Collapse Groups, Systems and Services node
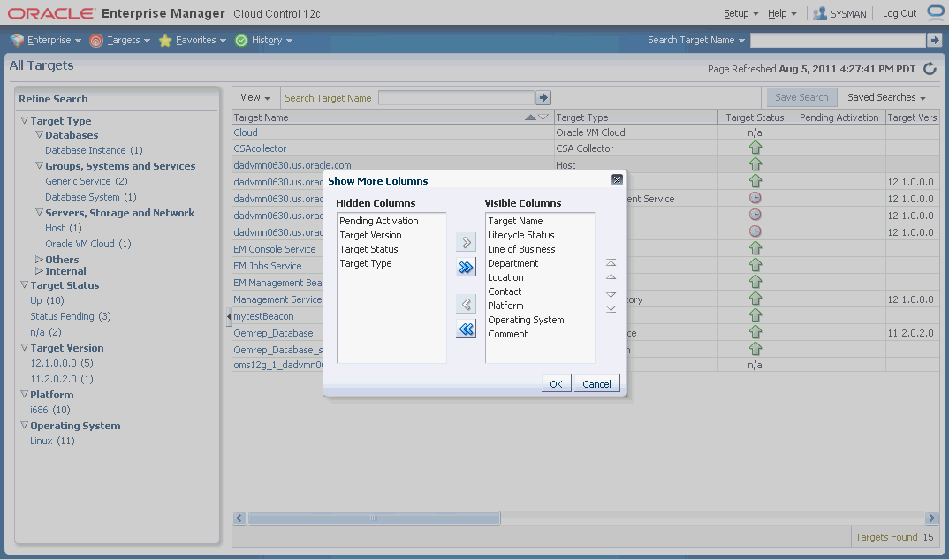 pyautogui.click(x=40, y=165)
